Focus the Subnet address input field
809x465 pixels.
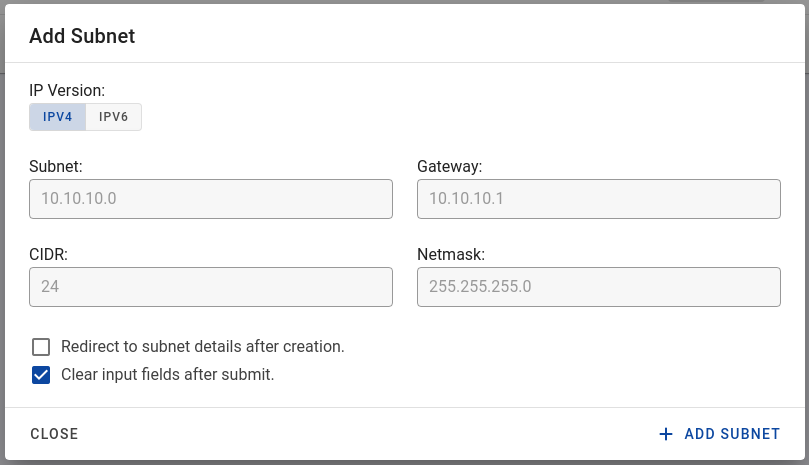tap(211, 199)
